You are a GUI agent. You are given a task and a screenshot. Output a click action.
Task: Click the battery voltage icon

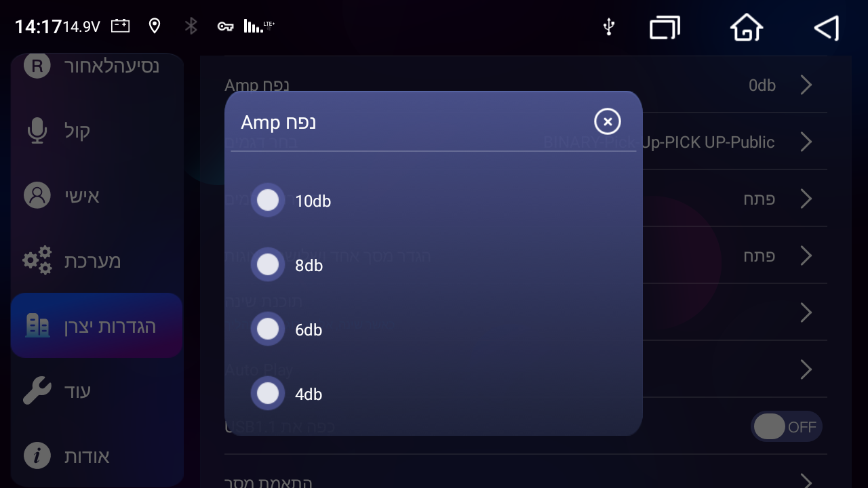(x=120, y=26)
